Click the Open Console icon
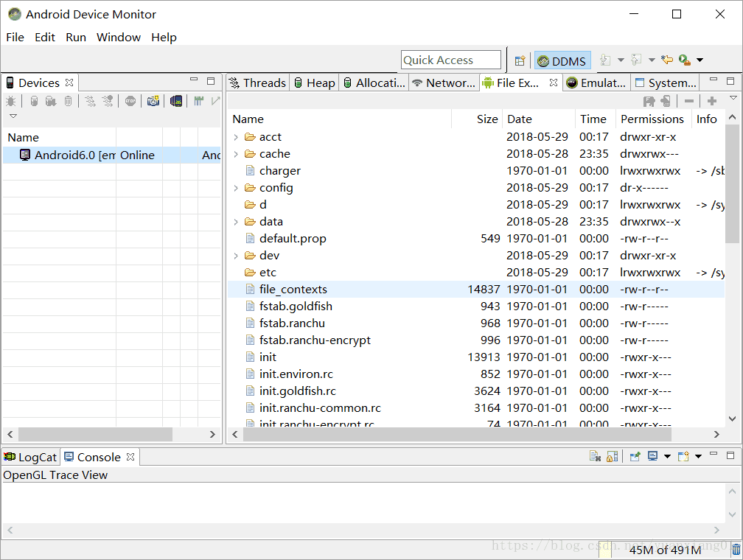The image size is (743, 560). (683, 456)
